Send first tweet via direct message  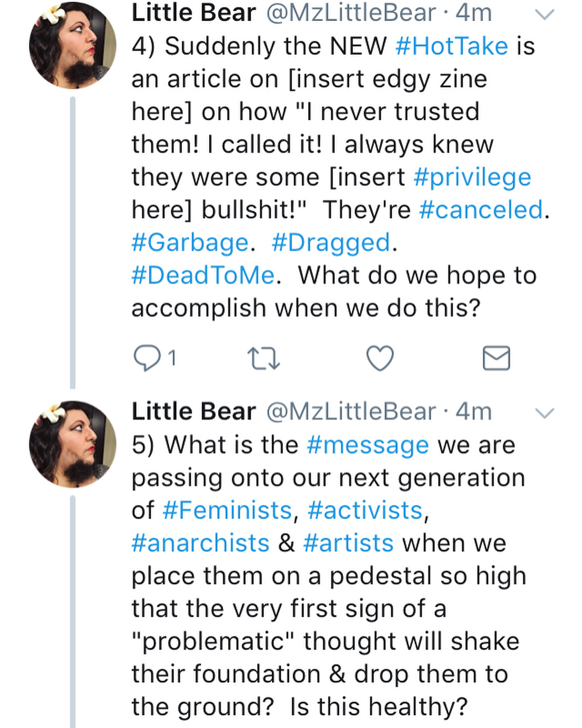(x=496, y=358)
